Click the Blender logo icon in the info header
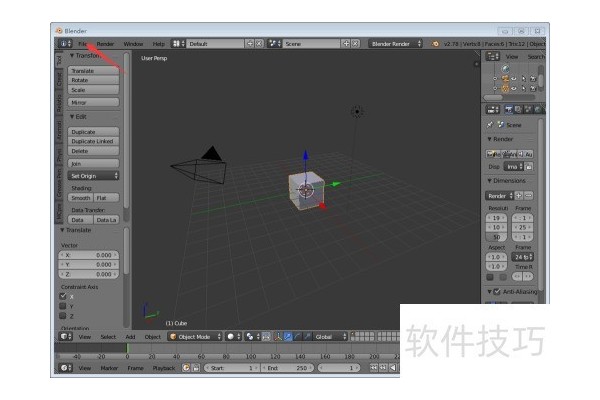 coord(435,44)
